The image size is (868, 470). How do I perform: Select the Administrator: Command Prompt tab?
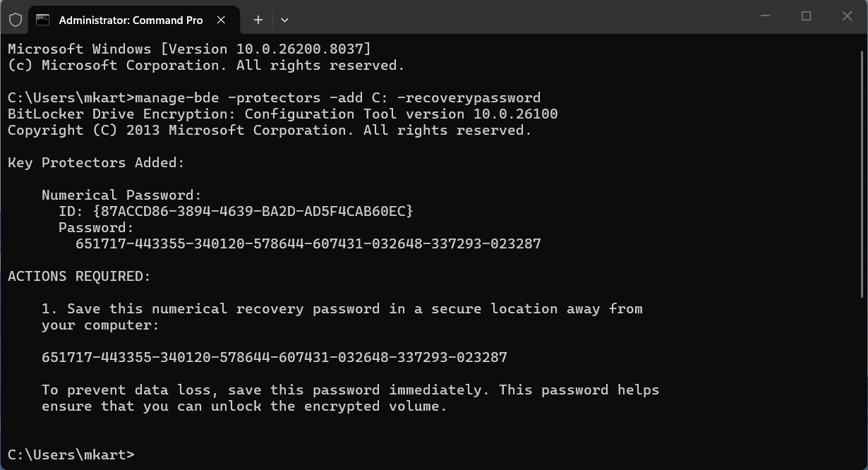point(131,20)
